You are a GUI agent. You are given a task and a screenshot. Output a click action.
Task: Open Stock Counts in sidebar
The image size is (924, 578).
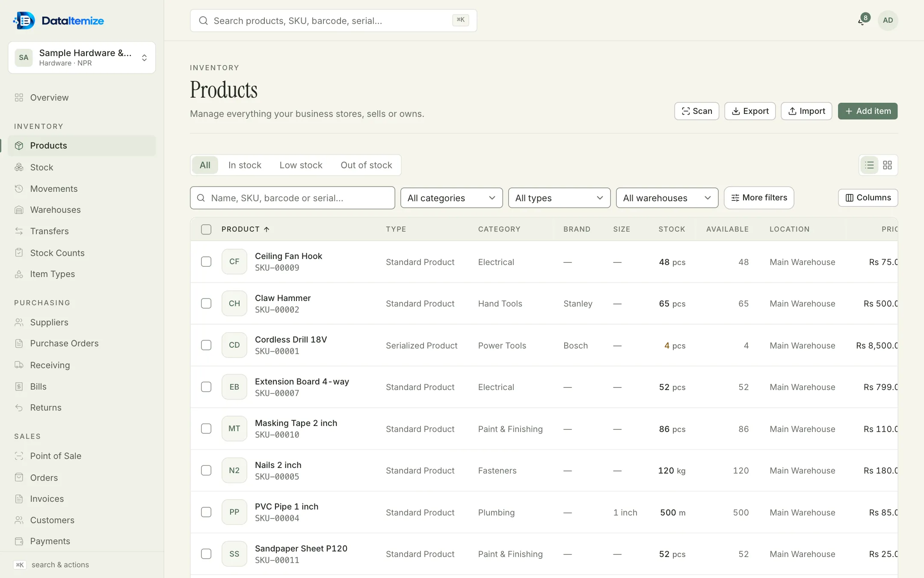tap(82, 253)
